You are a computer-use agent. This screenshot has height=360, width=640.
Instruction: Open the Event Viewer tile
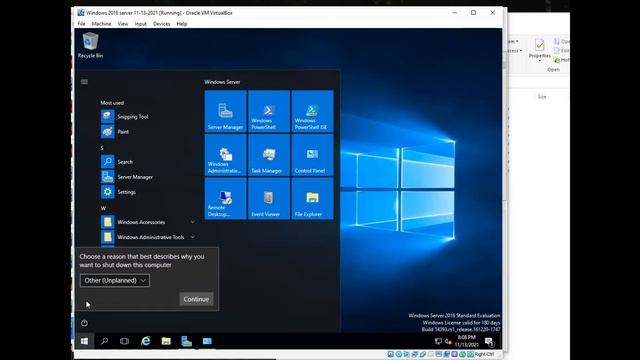pyautogui.click(x=269, y=199)
